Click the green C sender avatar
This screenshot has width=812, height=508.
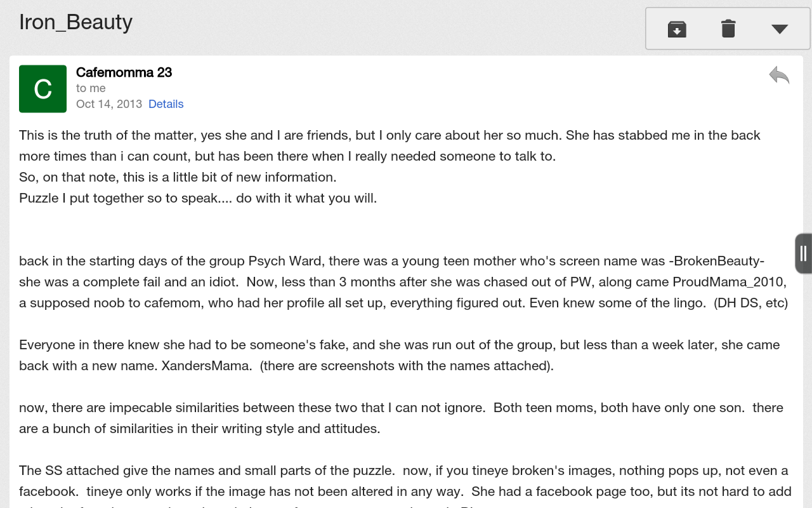[x=43, y=89]
